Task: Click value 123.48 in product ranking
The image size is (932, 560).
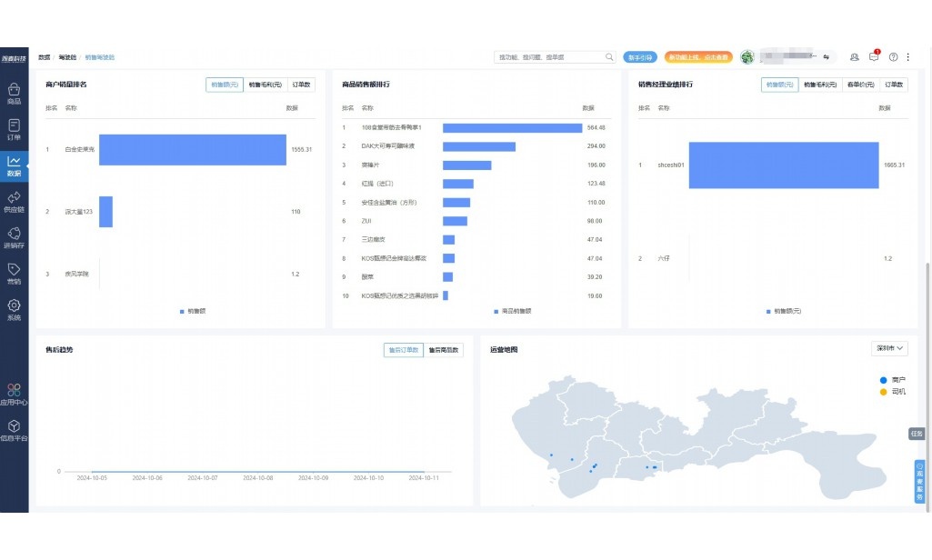Action: click(596, 184)
